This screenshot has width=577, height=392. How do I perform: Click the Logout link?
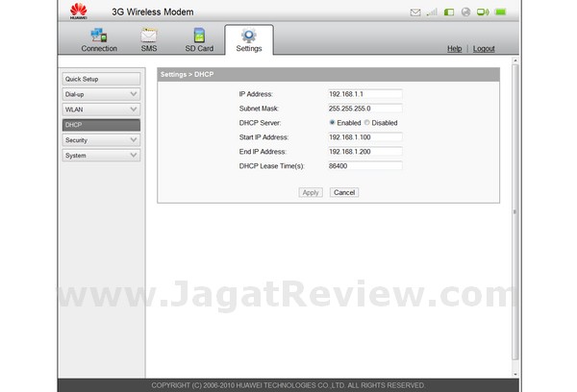pyautogui.click(x=484, y=48)
